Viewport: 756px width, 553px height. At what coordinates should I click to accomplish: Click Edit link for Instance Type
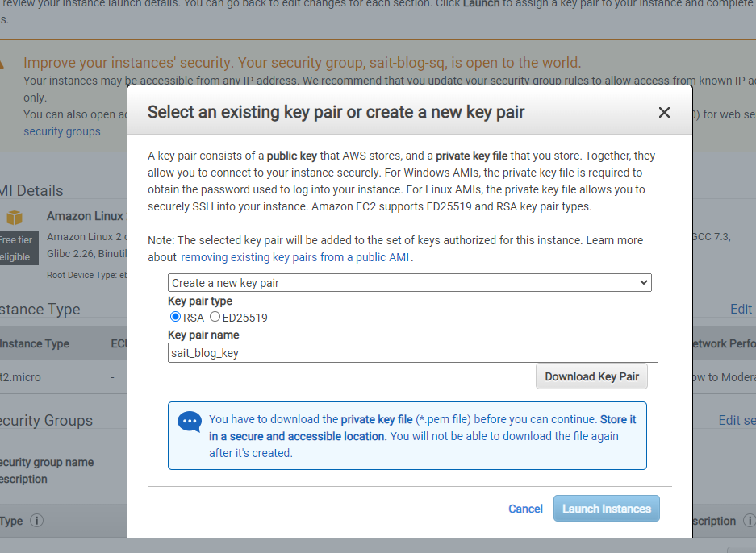(x=741, y=309)
